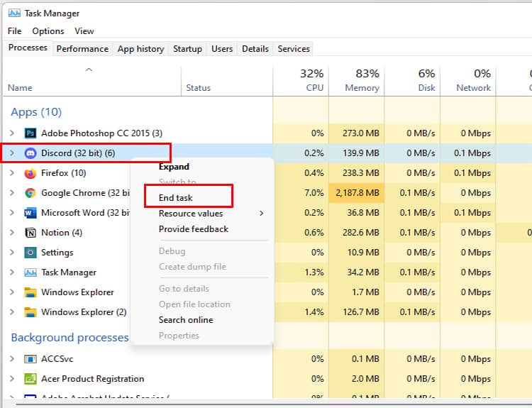Sort by the Status column header
The image size is (532, 408).
pos(227,82)
